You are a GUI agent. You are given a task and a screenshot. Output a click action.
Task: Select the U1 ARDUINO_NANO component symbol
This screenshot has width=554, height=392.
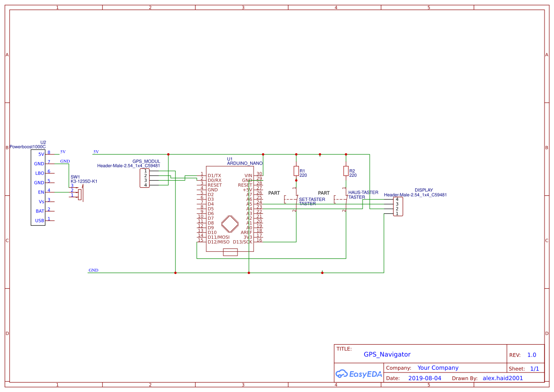pyautogui.click(x=230, y=209)
